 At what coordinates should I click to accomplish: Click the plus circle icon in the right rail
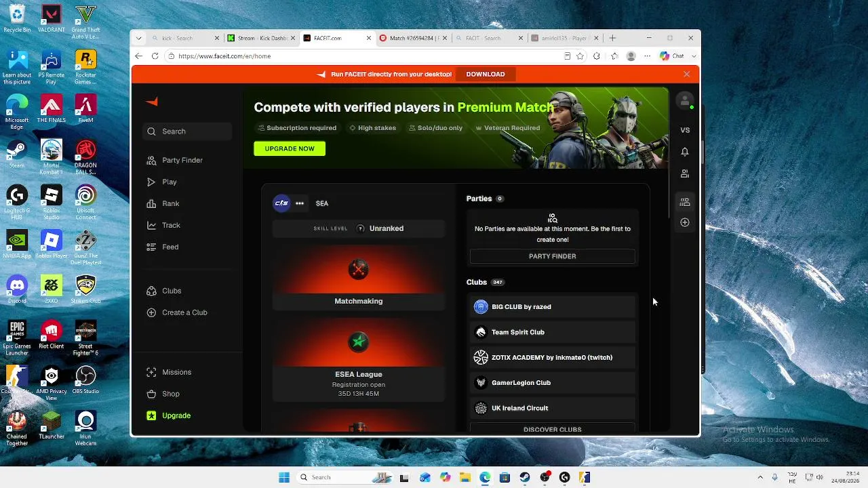point(685,222)
